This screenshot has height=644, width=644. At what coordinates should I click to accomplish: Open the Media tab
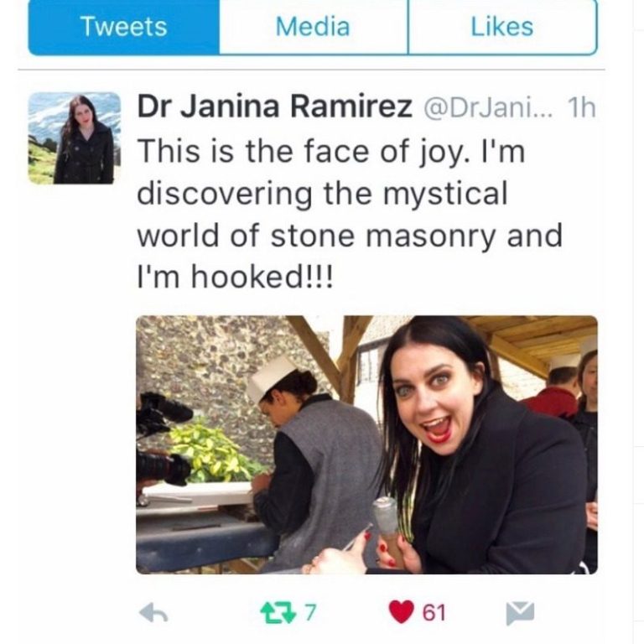pyautogui.click(x=314, y=27)
